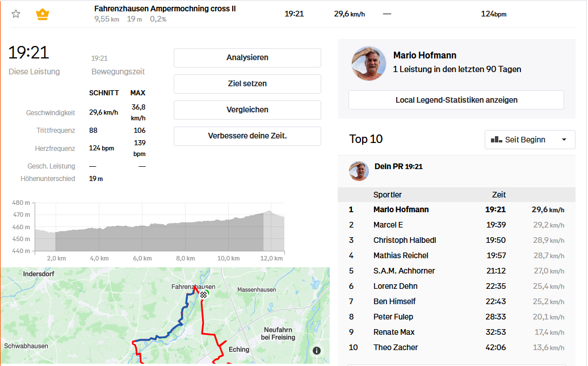Click Verbessere deine Zeit button
This screenshot has height=366, width=588.
click(247, 136)
